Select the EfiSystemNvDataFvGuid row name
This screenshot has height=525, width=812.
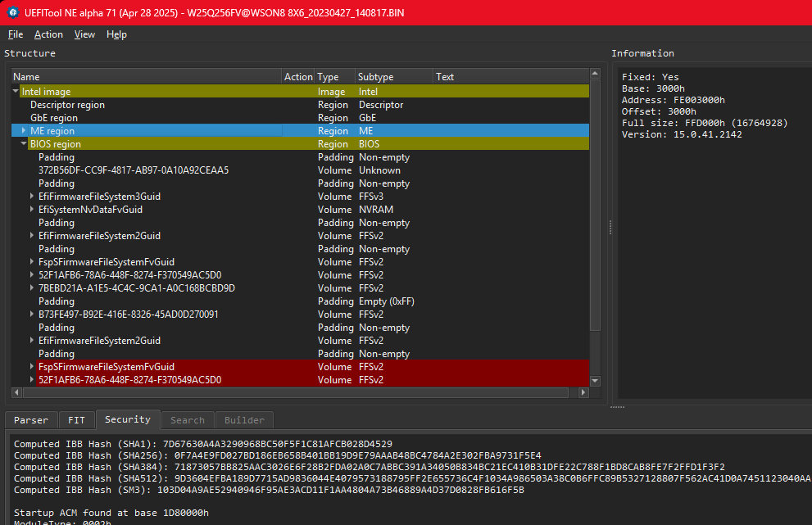(91, 210)
